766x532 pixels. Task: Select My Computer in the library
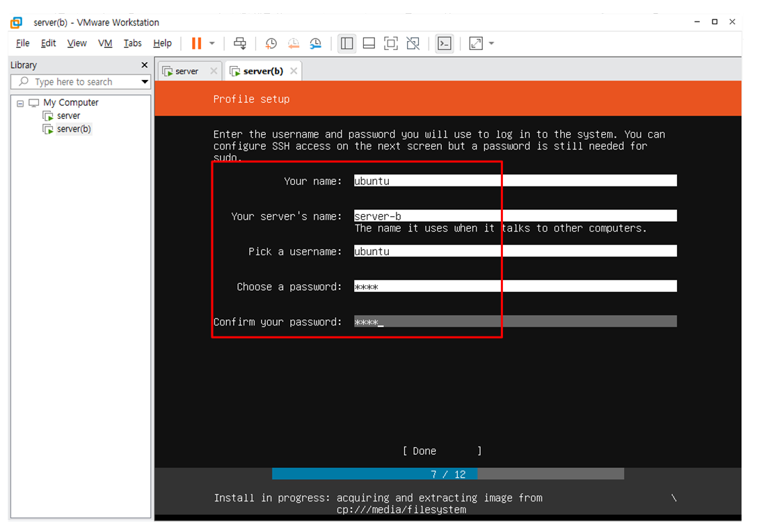pyautogui.click(x=71, y=103)
